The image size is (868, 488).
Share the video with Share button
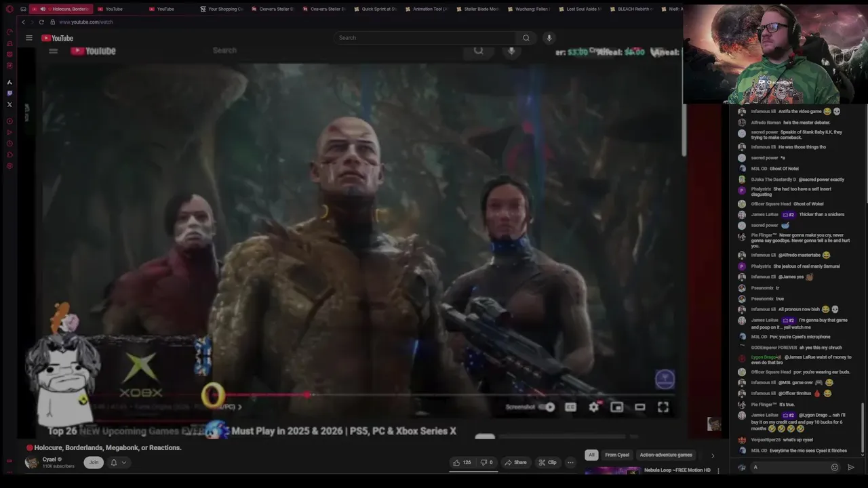pyautogui.click(x=515, y=462)
